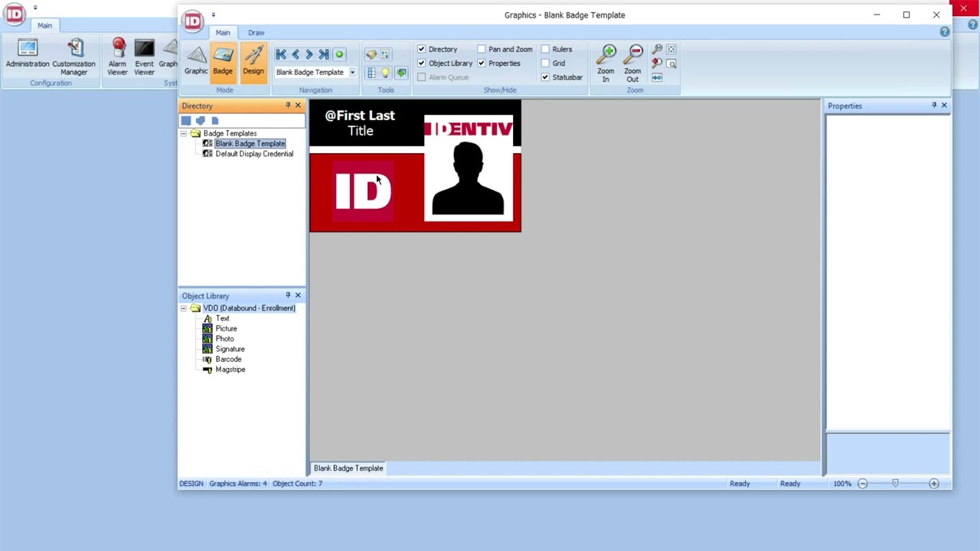Select Picture object in library
The width and height of the screenshot is (980, 551).
226,328
